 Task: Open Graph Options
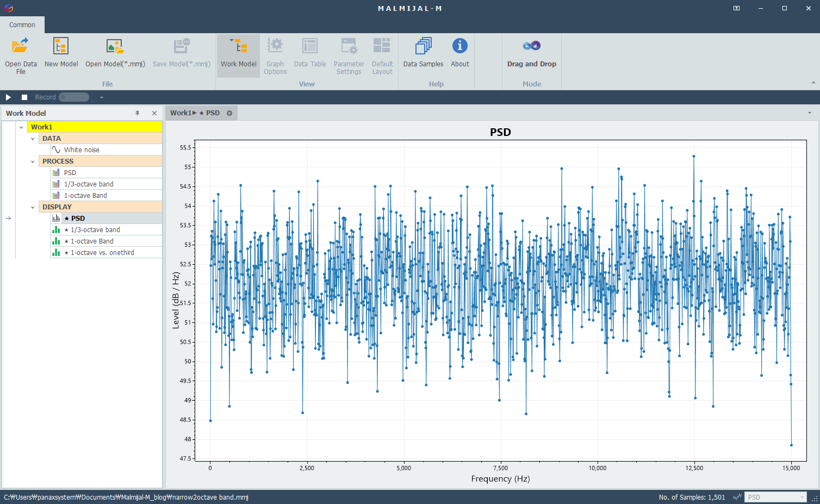tap(275, 56)
